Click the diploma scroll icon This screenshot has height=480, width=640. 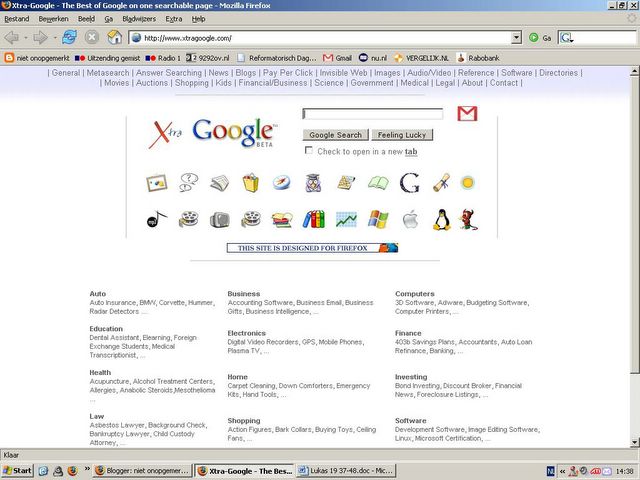click(x=441, y=182)
